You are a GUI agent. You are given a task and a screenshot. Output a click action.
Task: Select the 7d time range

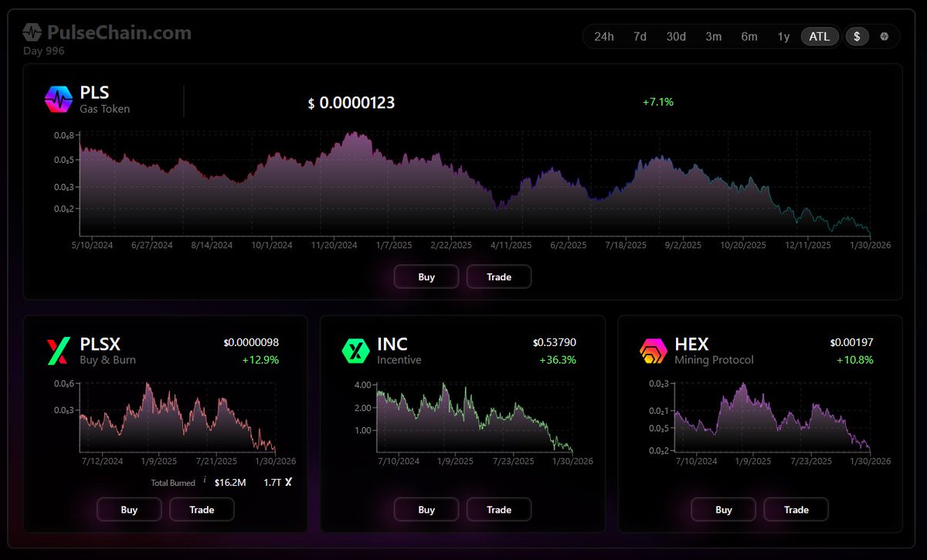pyautogui.click(x=640, y=36)
